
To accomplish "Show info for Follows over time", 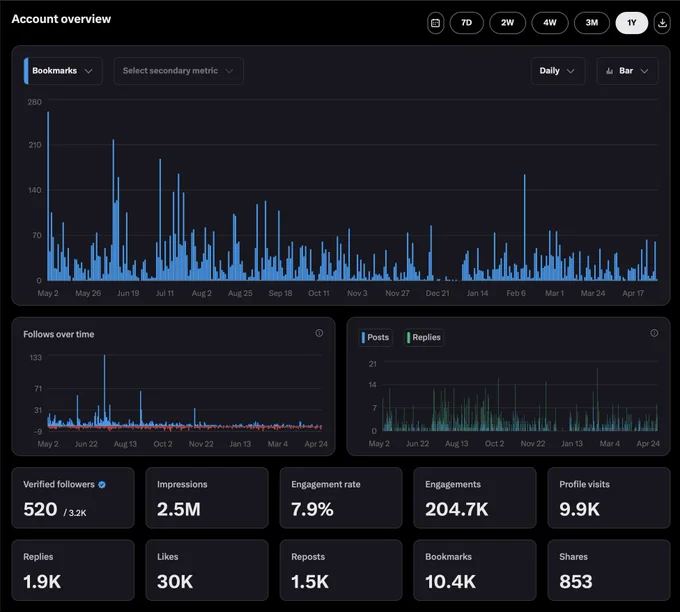I will click(319, 333).
